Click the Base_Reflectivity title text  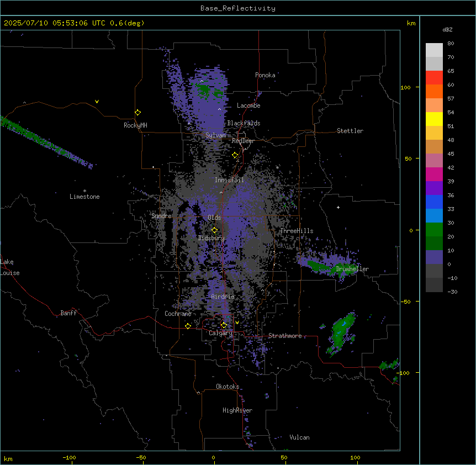pos(238,8)
